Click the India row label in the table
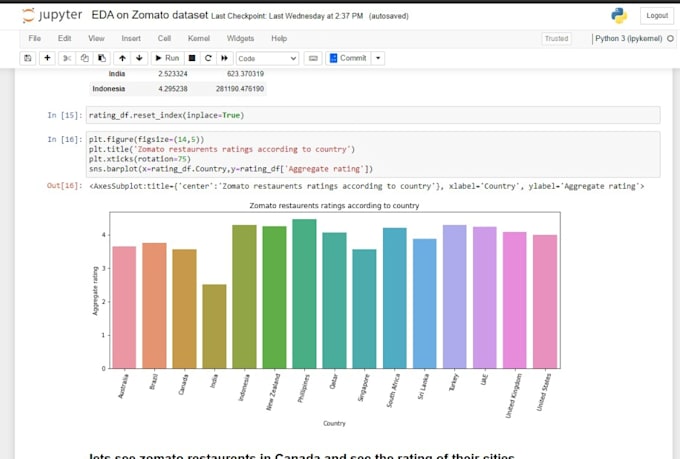Image resolution: width=680 pixels, height=459 pixels. coord(117,74)
